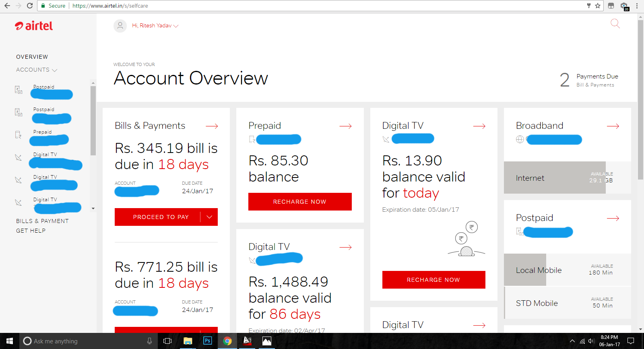The height and width of the screenshot is (349, 644).
Task: Reload the page with refresh icon
Action: 30,6
